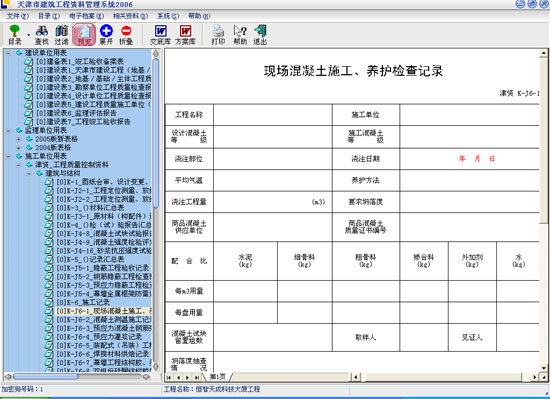The width and height of the screenshot is (550, 399).
Task: Select tree item 建设表7_工程竣工验收报告
Action: tap(83, 122)
